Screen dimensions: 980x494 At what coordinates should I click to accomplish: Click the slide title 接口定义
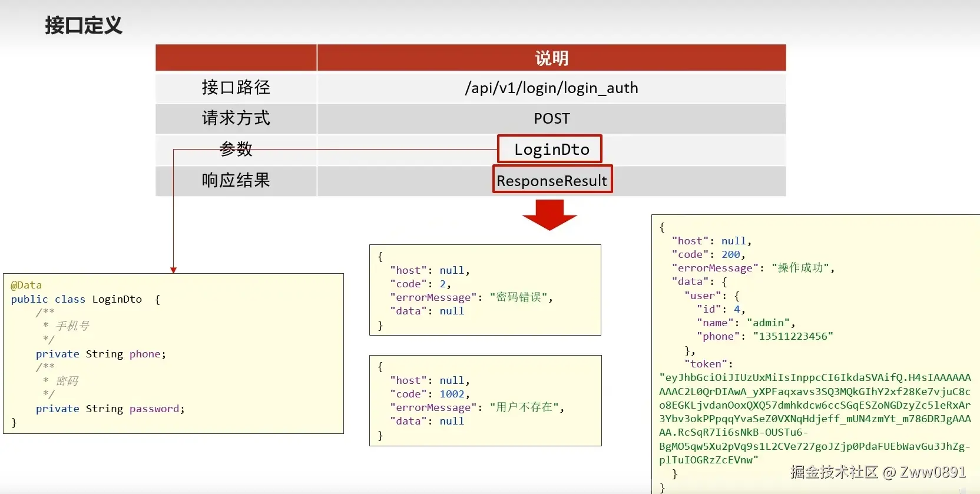point(84,25)
